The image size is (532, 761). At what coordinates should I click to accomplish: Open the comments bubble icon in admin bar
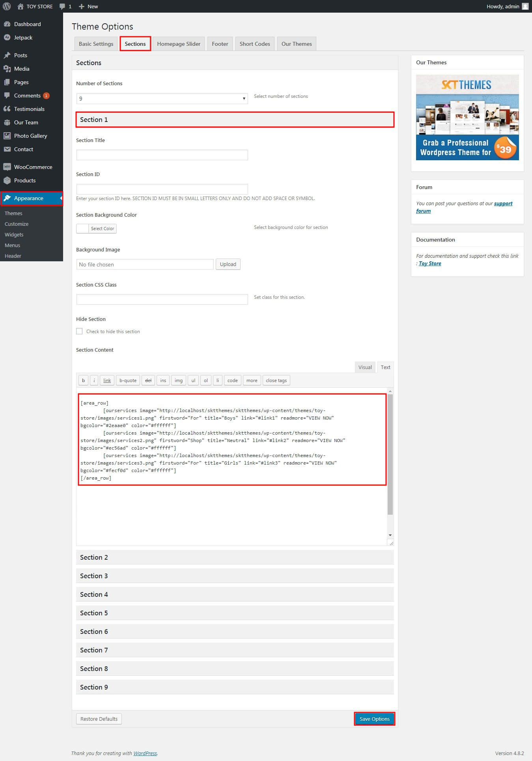pyautogui.click(x=62, y=6)
